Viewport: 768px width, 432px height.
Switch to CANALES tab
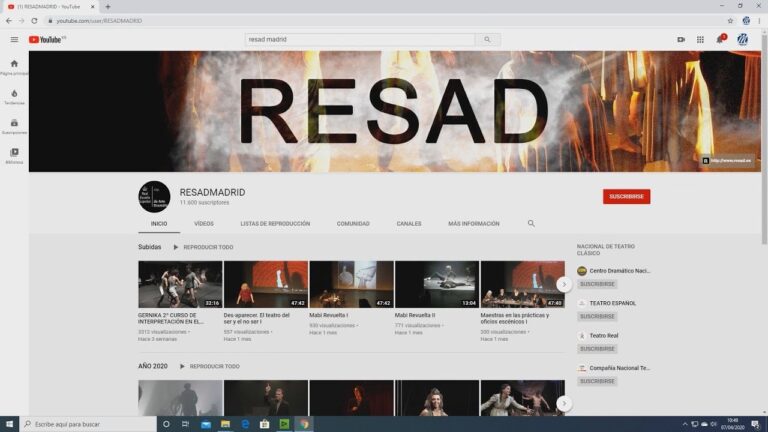pos(409,224)
